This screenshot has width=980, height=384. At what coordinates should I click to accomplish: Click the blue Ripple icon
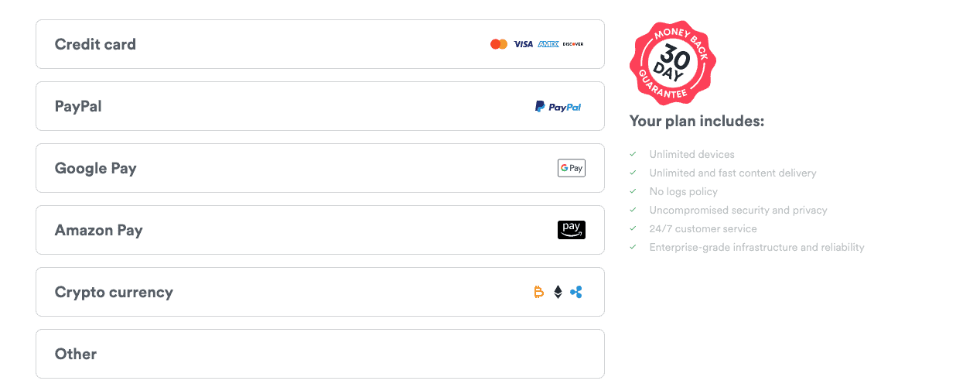(x=576, y=292)
